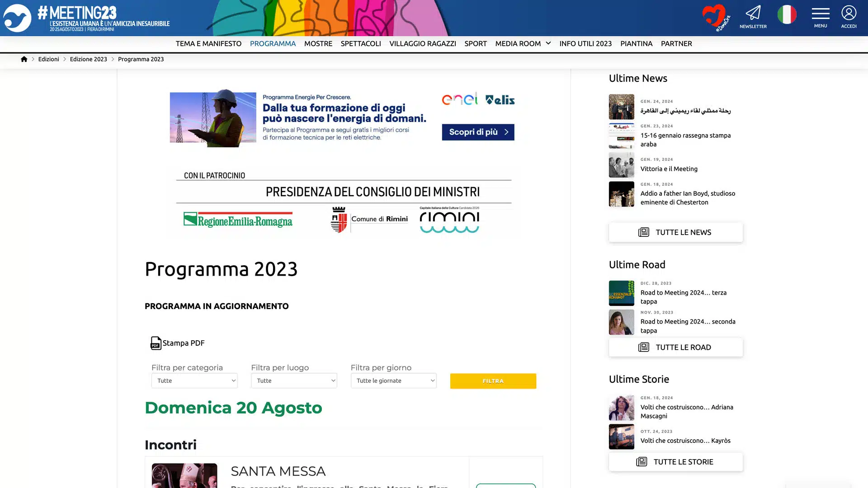Click the thumbnail for Road terza tappa
Viewport: 868px width, 488px height.
coord(621,293)
